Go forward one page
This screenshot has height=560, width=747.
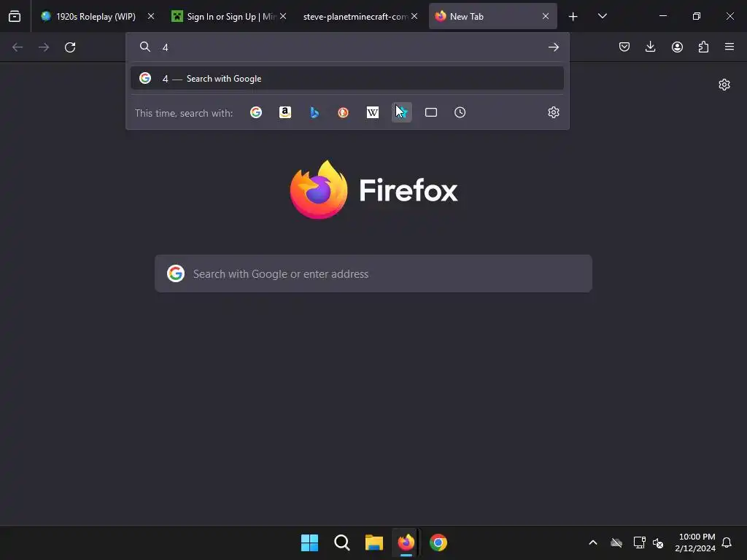(x=44, y=47)
